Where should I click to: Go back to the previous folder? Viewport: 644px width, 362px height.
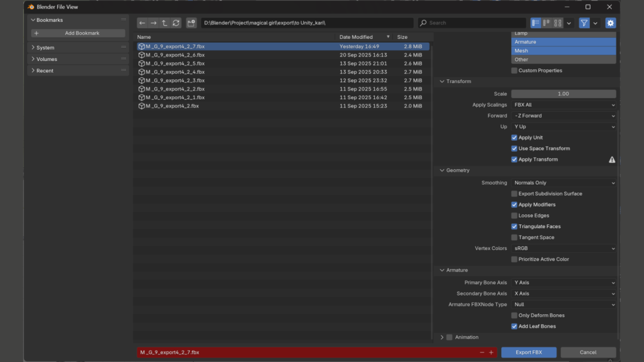(x=142, y=23)
